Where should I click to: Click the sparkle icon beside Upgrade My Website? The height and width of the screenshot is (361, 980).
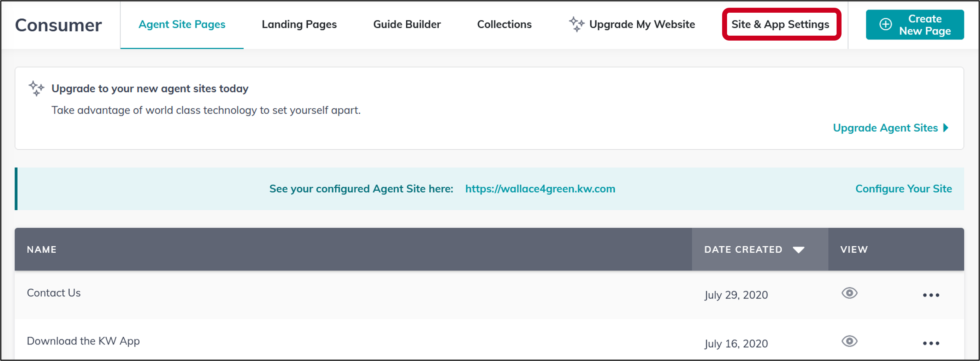[577, 24]
